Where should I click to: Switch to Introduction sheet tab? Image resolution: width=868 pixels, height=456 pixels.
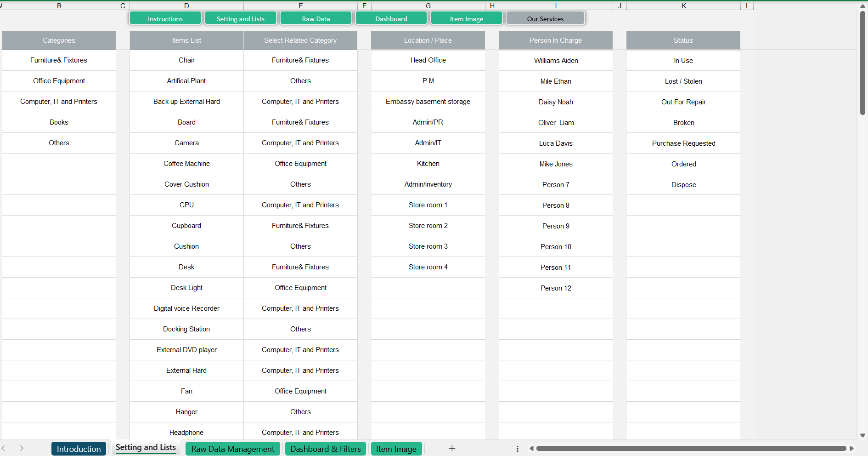point(79,449)
